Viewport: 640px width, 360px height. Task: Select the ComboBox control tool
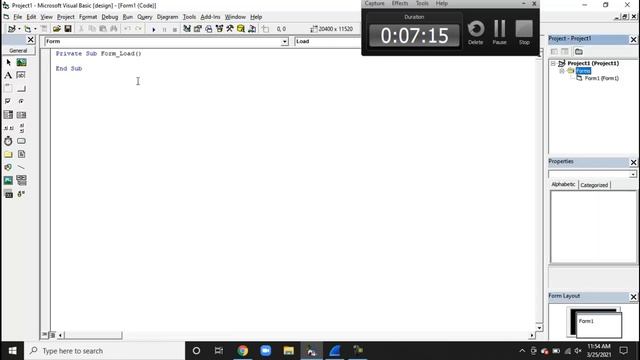[x=8, y=115]
